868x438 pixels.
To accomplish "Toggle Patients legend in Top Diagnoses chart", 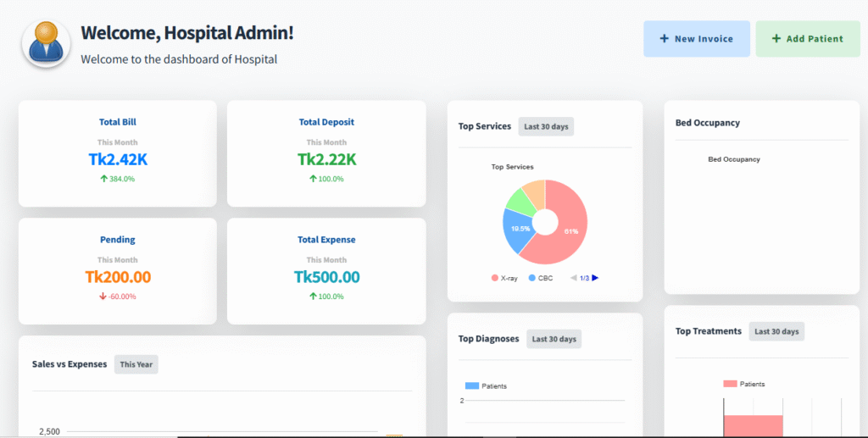I will [x=486, y=386].
